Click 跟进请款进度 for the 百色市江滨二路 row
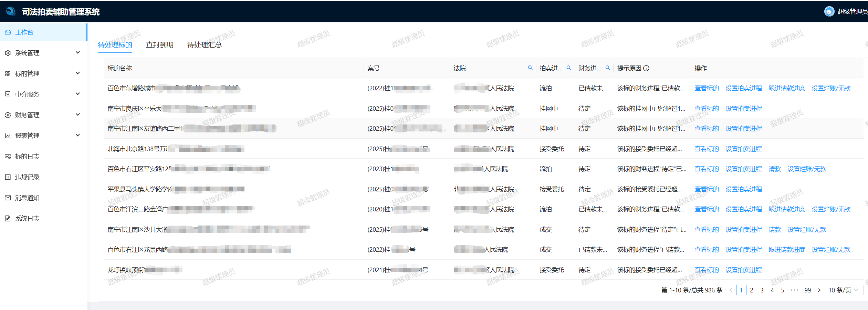Image resolution: width=868 pixels, height=310 pixels. tap(787, 209)
